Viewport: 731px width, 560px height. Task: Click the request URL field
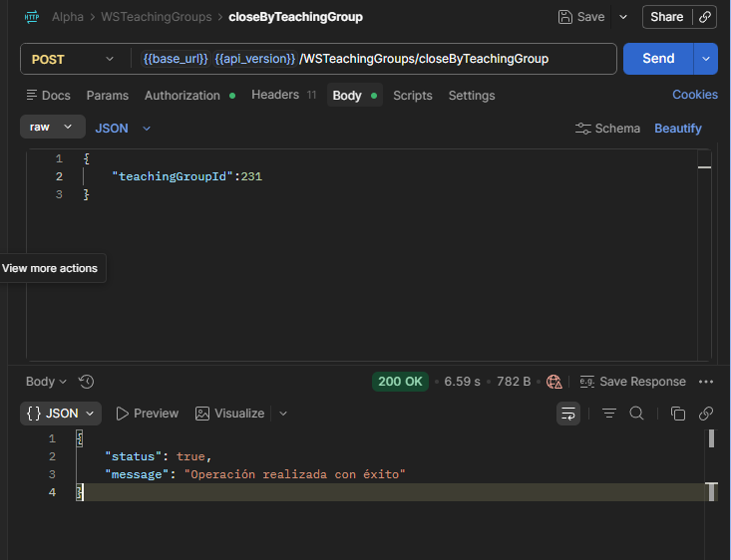(x=373, y=59)
